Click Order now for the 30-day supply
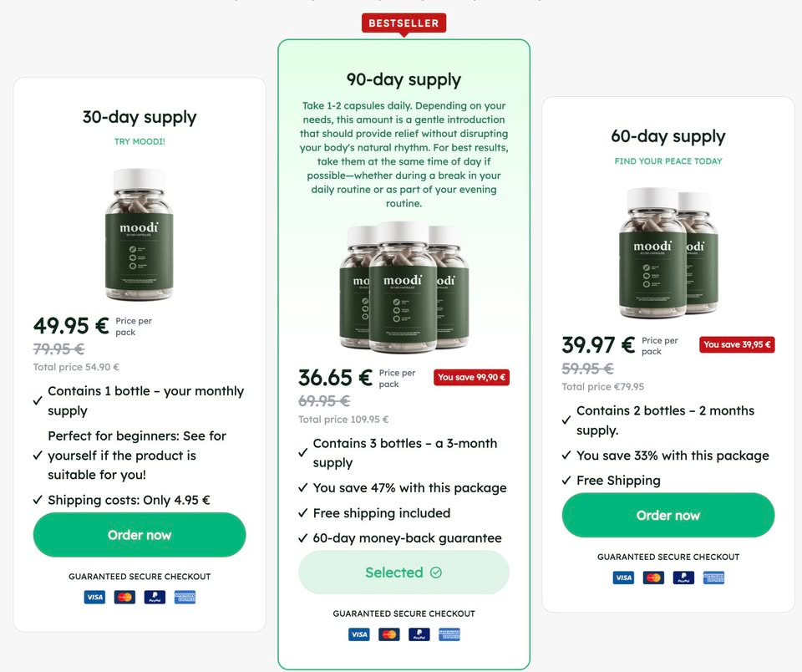This screenshot has height=672, width=802. (140, 535)
